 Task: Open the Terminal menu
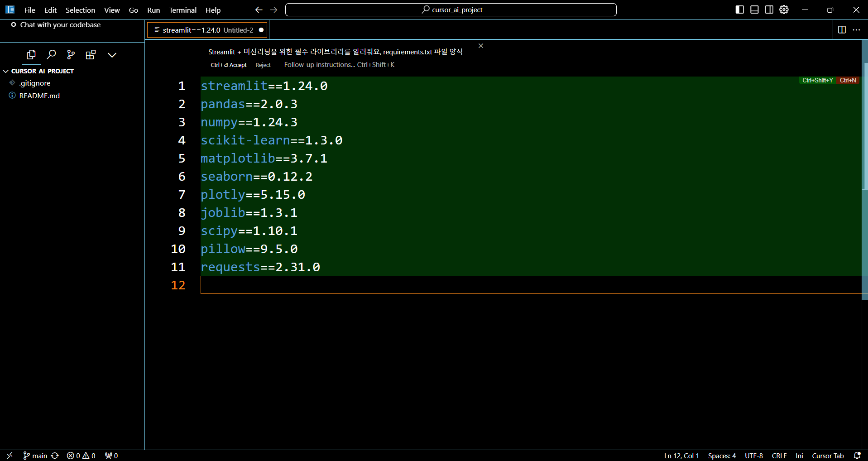point(183,10)
